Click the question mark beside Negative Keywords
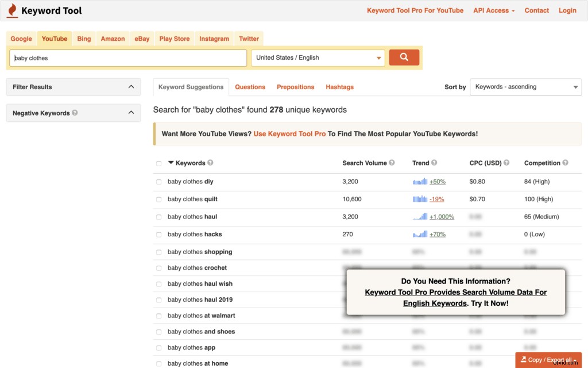This screenshot has width=588, height=368. [x=75, y=113]
